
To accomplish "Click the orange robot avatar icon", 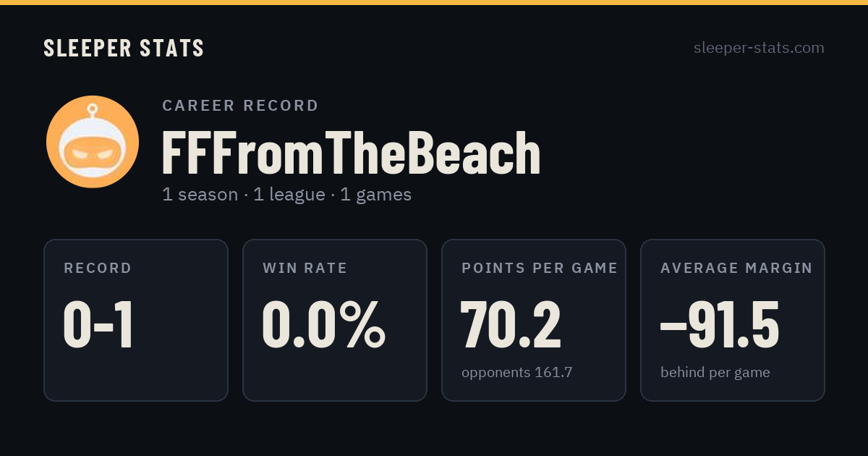I will click(x=93, y=142).
